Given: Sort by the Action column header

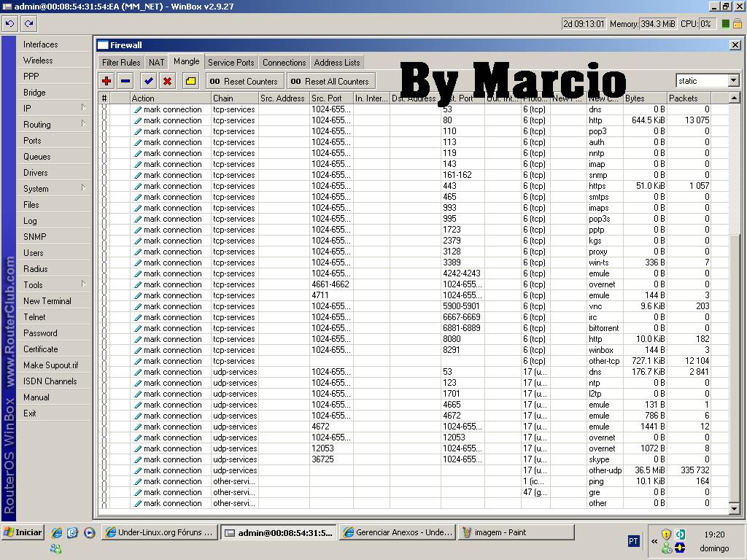Looking at the screenshot, I should [170, 98].
